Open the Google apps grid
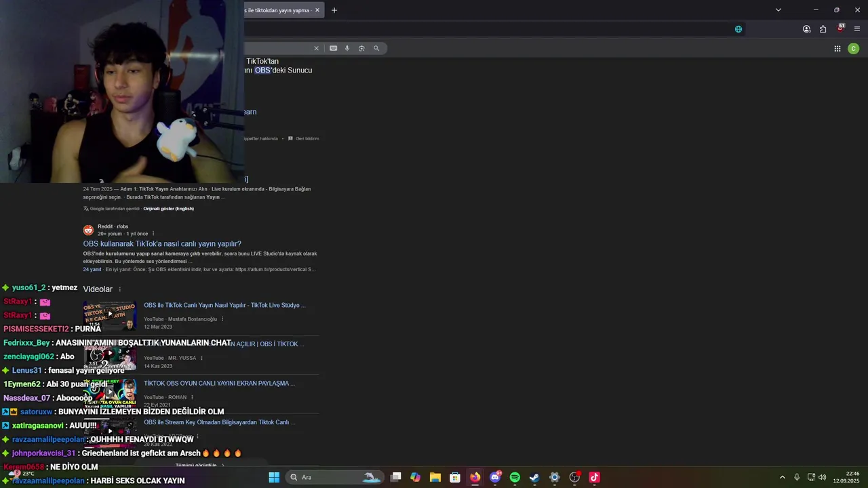Viewport: 868px width, 488px height. coord(837,48)
